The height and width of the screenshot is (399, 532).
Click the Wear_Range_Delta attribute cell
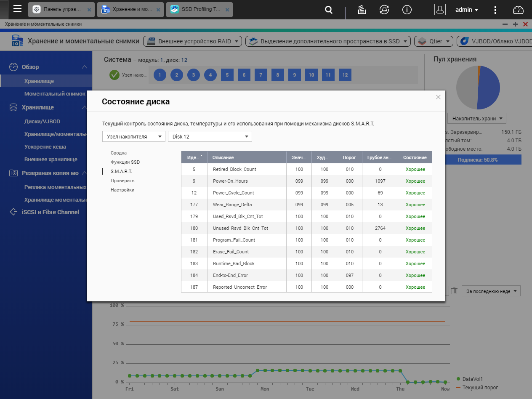[x=247, y=205]
